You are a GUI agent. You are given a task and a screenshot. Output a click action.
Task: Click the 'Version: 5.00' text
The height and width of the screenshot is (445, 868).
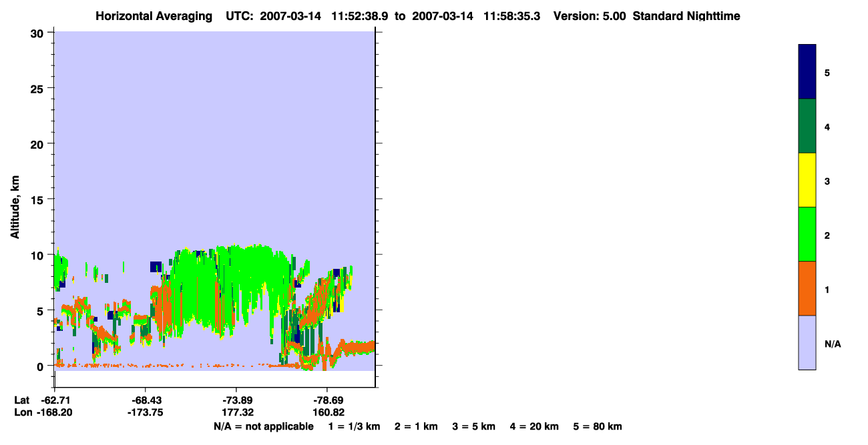point(590,16)
